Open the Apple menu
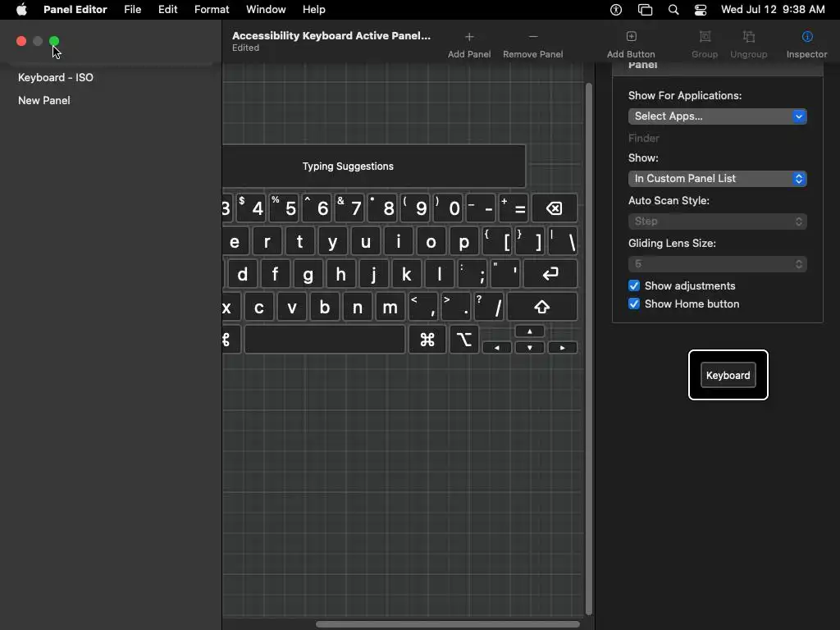 pos(21,10)
